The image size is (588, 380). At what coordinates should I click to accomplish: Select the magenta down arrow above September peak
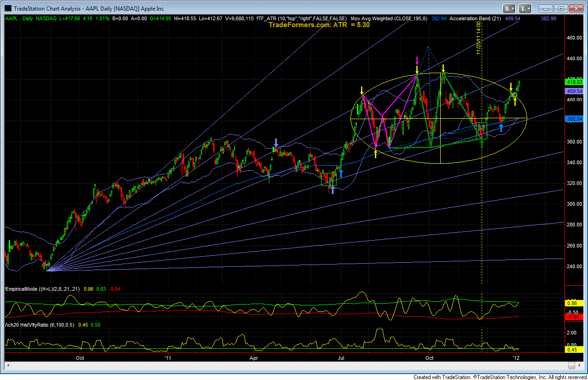click(417, 60)
